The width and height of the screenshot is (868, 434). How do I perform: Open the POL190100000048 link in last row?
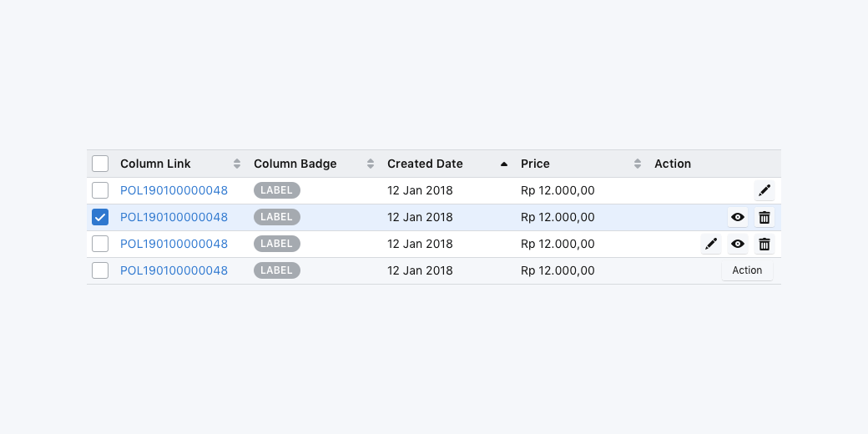(x=174, y=270)
